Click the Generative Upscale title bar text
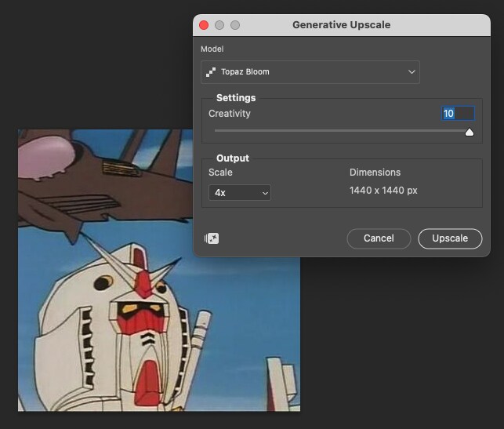 [341, 25]
